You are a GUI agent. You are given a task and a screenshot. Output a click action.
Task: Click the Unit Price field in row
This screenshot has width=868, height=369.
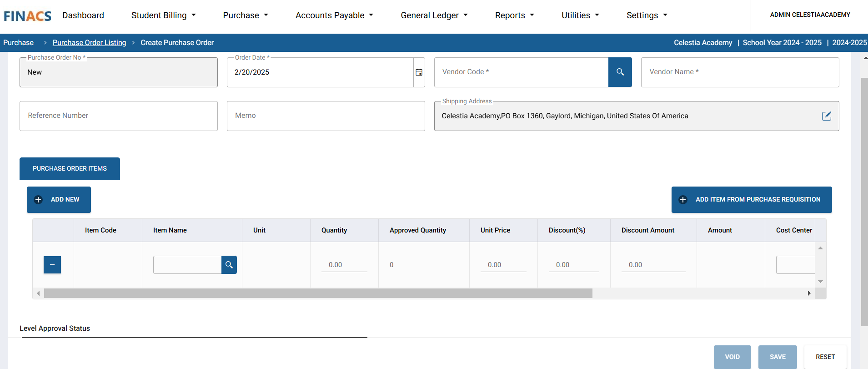click(x=503, y=265)
